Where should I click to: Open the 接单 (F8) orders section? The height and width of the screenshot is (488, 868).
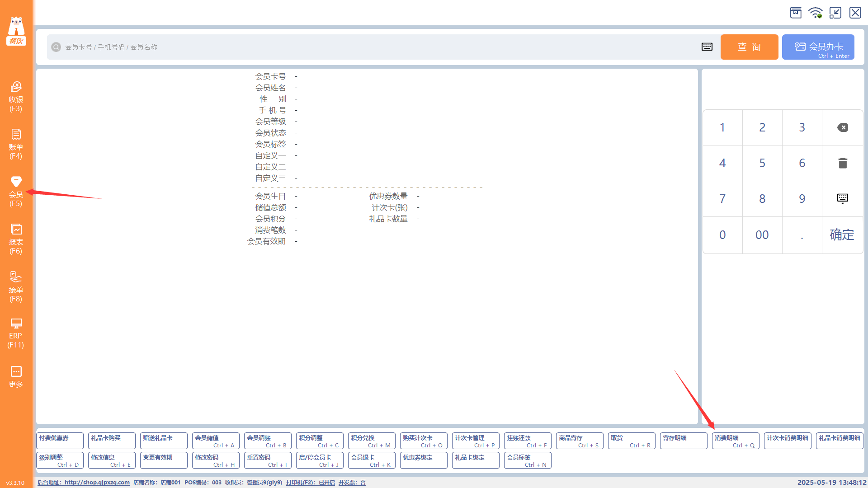(16, 286)
